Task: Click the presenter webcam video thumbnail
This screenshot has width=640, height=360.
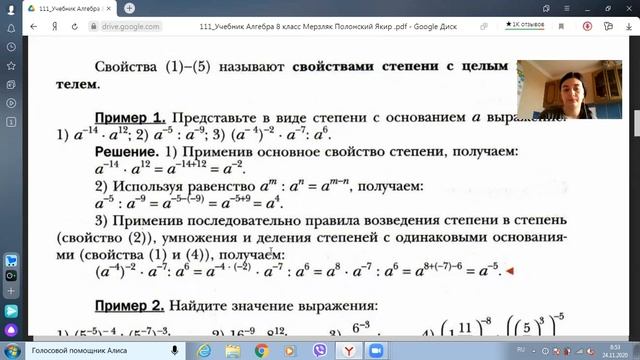Action: pyautogui.click(x=569, y=89)
